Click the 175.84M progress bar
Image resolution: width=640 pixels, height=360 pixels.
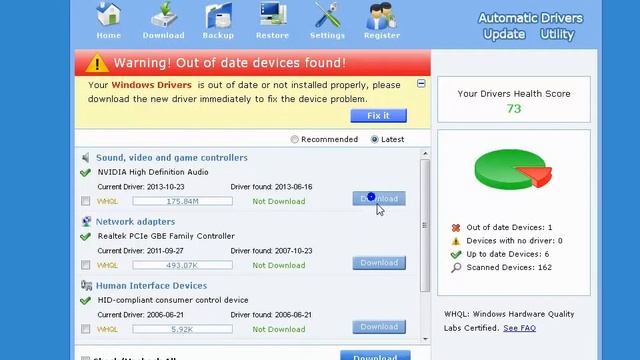[x=182, y=201]
